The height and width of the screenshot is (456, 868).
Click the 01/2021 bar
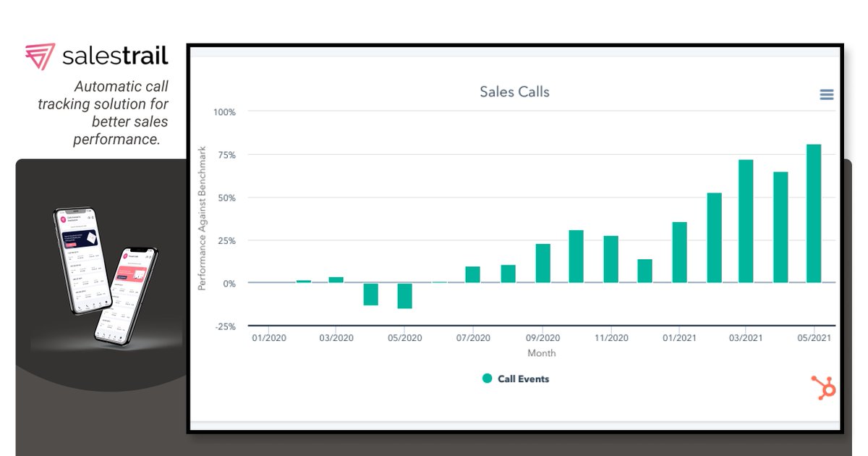(x=679, y=253)
